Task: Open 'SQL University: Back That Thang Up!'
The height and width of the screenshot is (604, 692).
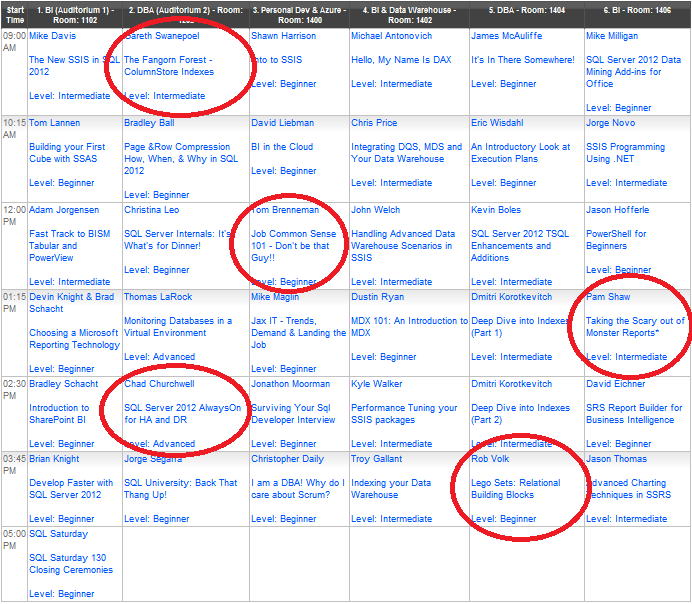Action: (181, 489)
